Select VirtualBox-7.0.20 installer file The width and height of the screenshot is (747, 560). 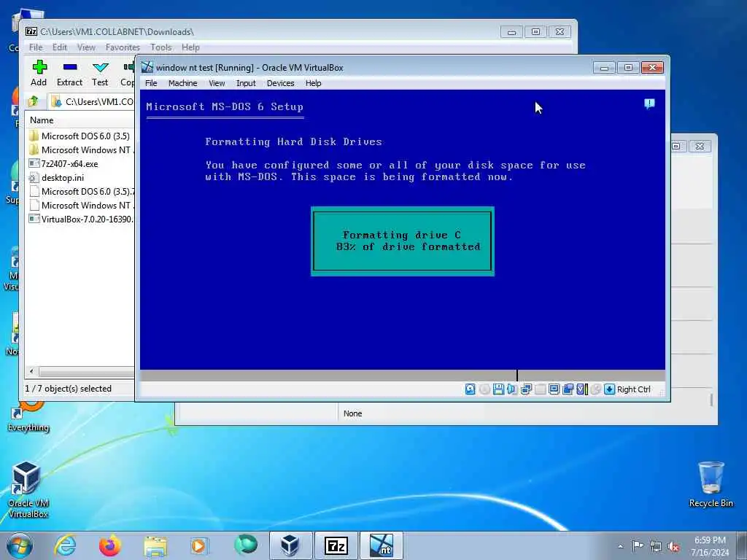tap(80, 219)
